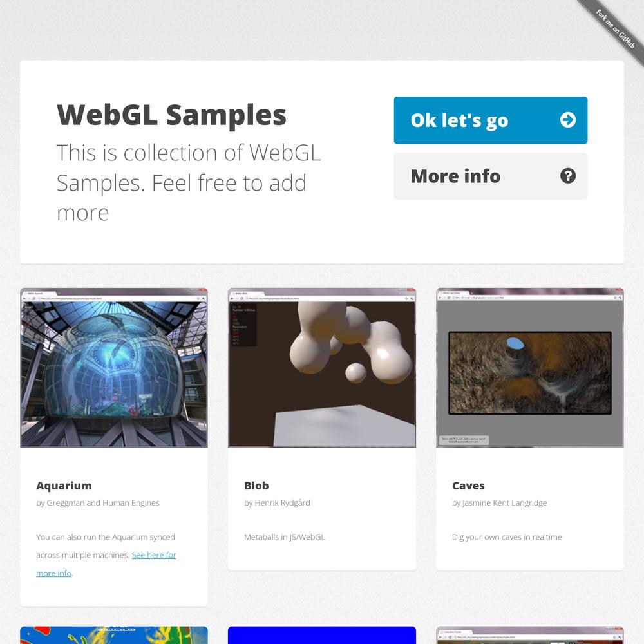Select the Blob sample title
The height and width of the screenshot is (644, 644).
[x=256, y=486]
